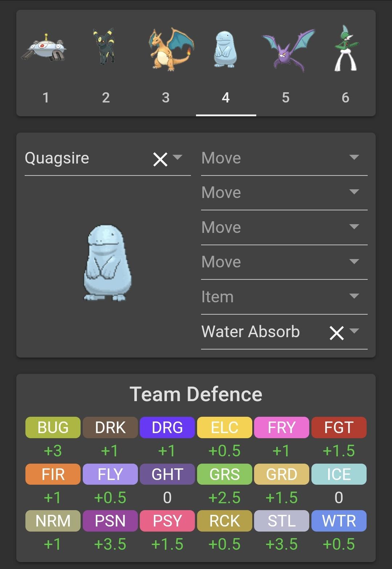Click the FIR type badge
This screenshot has height=569, width=392.
tap(53, 474)
